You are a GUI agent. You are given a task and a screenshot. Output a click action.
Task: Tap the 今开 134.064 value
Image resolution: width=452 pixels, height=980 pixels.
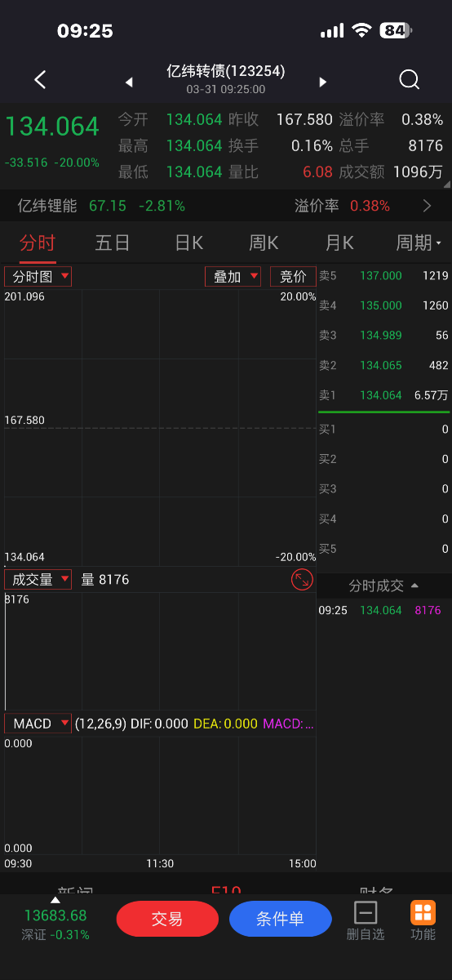click(x=194, y=119)
